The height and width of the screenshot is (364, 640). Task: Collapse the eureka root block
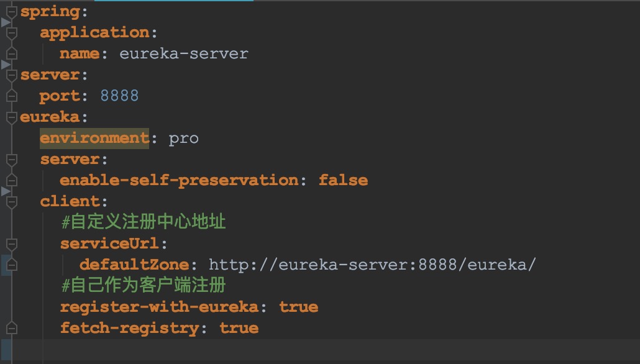click(x=11, y=117)
